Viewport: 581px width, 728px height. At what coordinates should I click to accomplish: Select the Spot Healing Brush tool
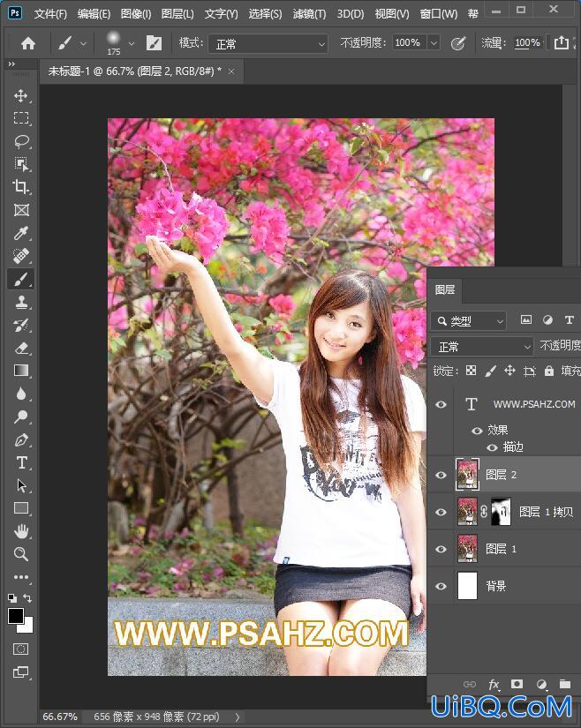21,256
